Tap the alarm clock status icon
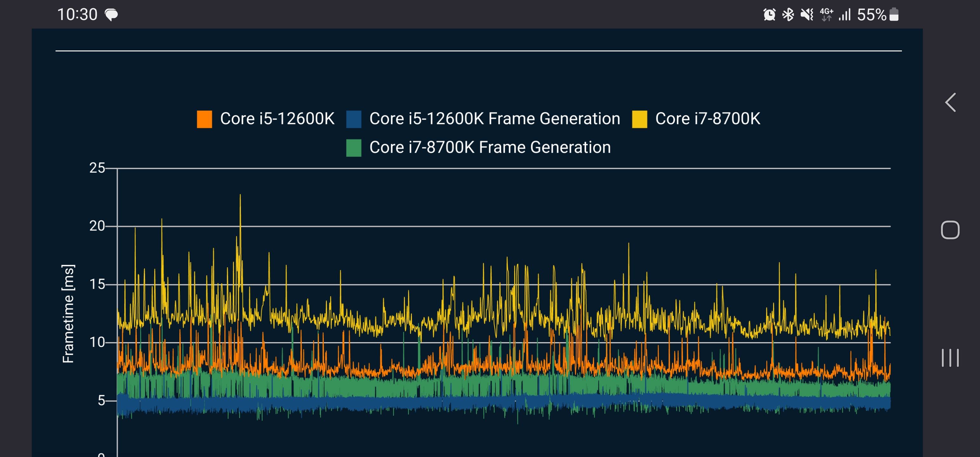980x457 pixels. (769, 15)
